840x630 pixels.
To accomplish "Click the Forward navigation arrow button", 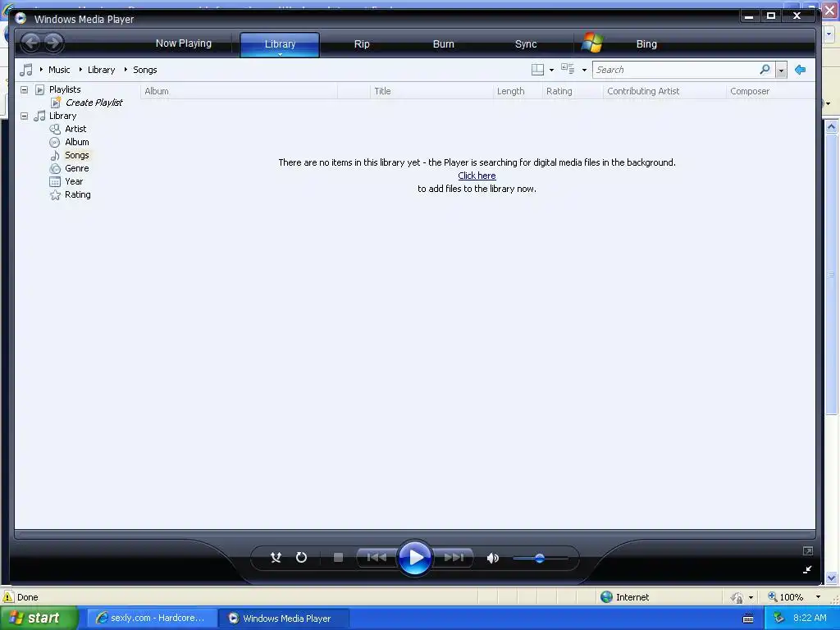I will pos(53,43).
